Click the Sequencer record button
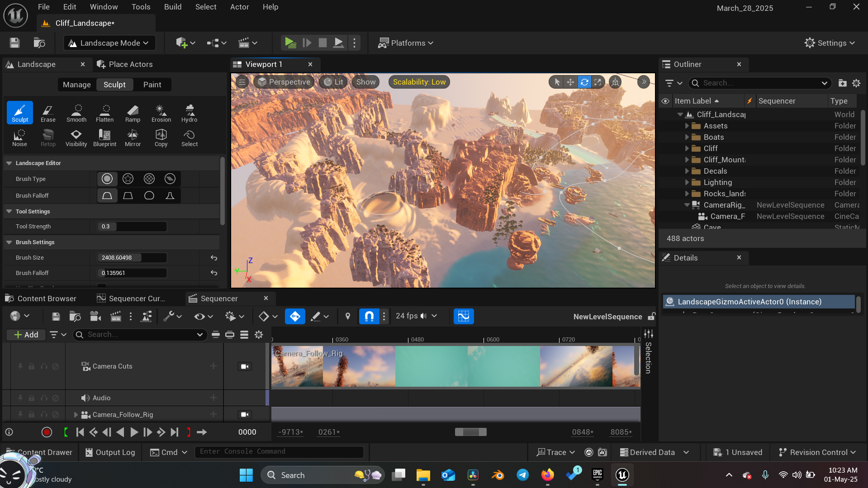868x488 pixels. (47, 432)
